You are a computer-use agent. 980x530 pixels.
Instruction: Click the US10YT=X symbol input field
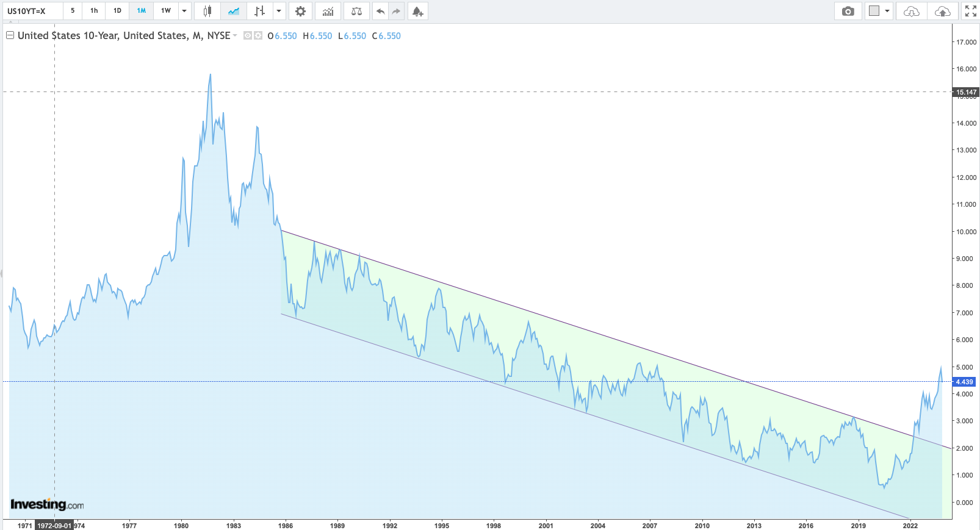point(32,11)
